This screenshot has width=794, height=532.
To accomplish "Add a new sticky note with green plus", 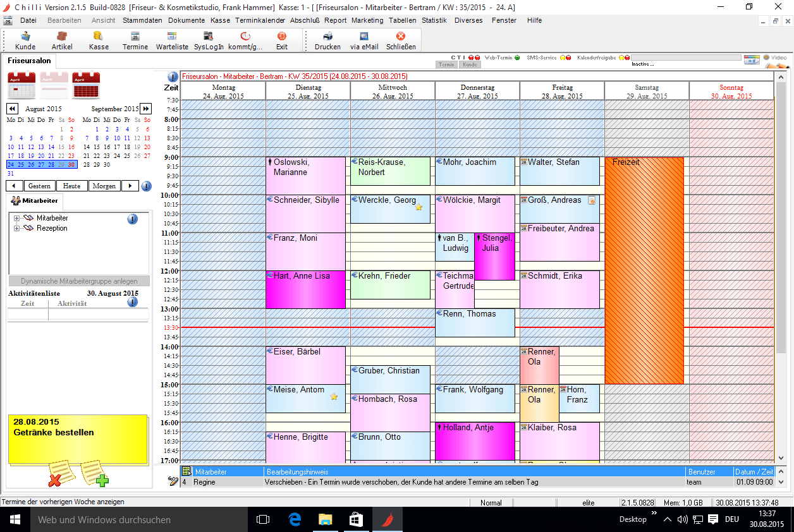I will [x=94, y=475].
